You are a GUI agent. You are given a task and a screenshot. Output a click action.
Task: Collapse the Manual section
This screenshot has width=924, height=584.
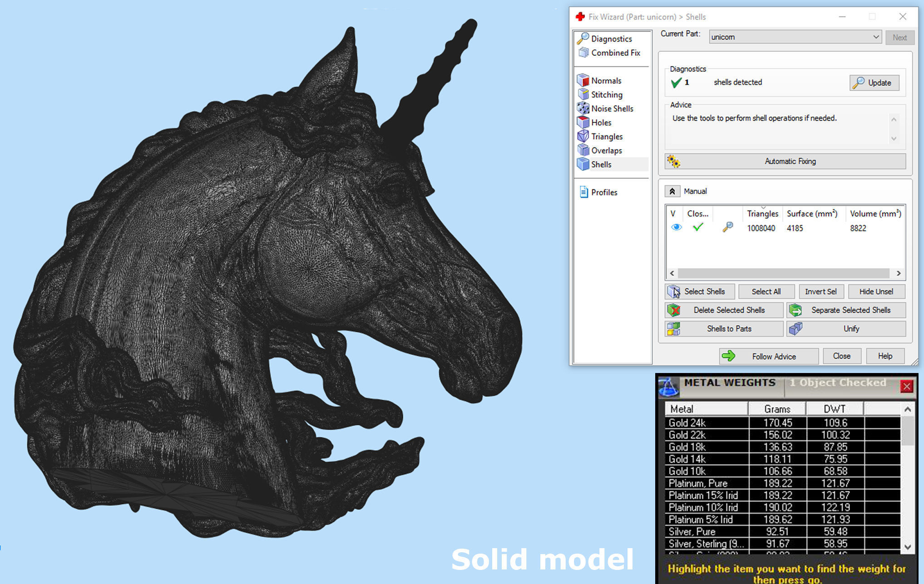(672, 191)
